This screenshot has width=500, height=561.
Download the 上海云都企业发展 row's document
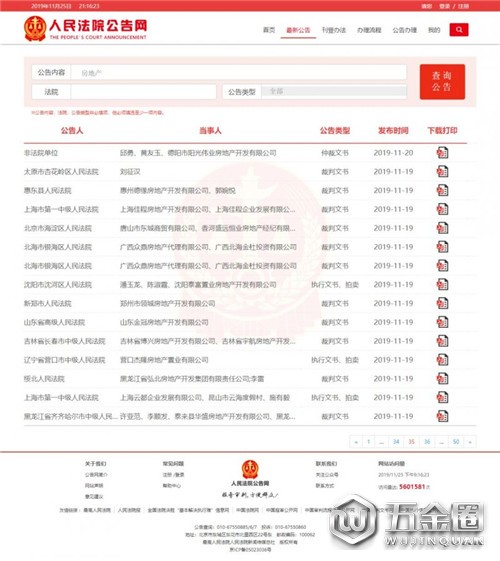click(x=442, y=397)
